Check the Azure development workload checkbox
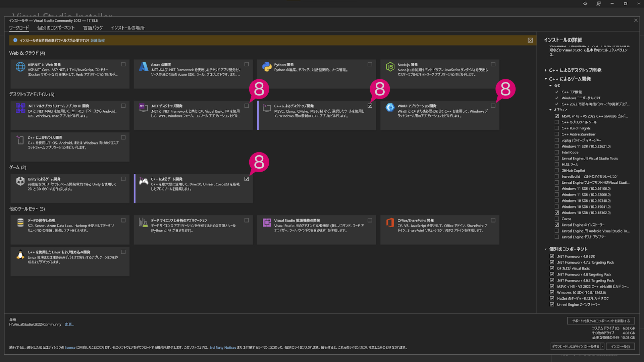This screenshot has width=644, height=362. click(x=247, y=64)
